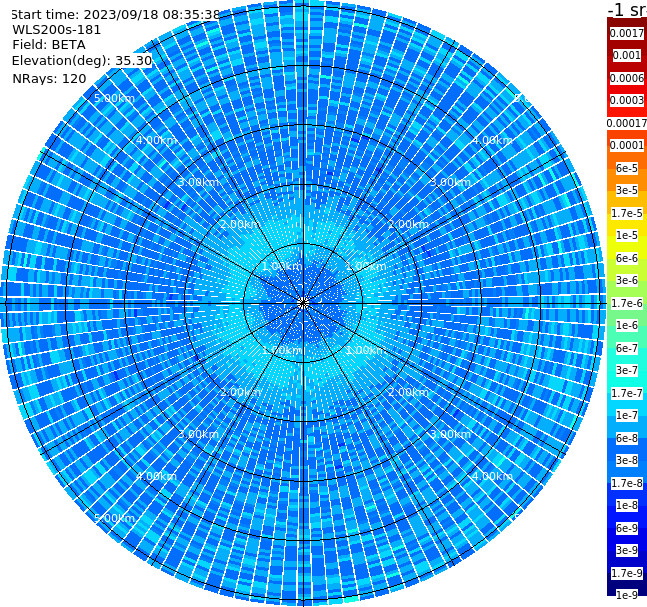The height and width of the screenshot is (607, 647).
Task: Click the 6e-5 colorbar label
Action: tap(627, 168)
